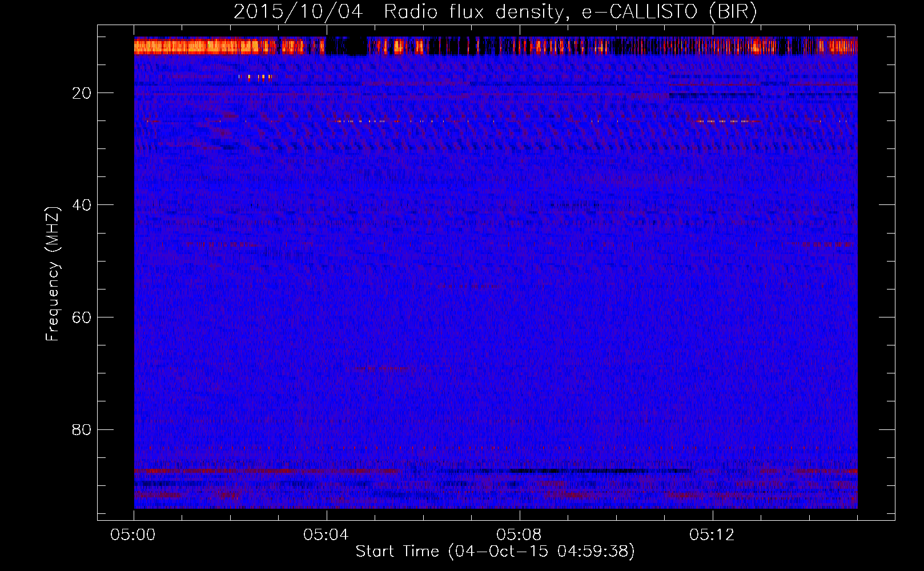Click the plot title 'Radio flux density, e-CALLISTO (BIR)'
The image size is (924, 571).
[570, 12]
